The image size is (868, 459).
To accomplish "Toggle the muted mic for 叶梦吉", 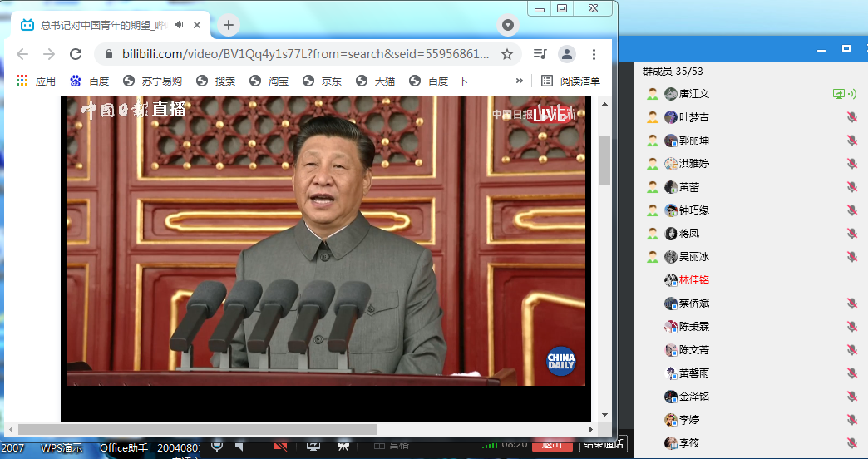I will 851,117.
